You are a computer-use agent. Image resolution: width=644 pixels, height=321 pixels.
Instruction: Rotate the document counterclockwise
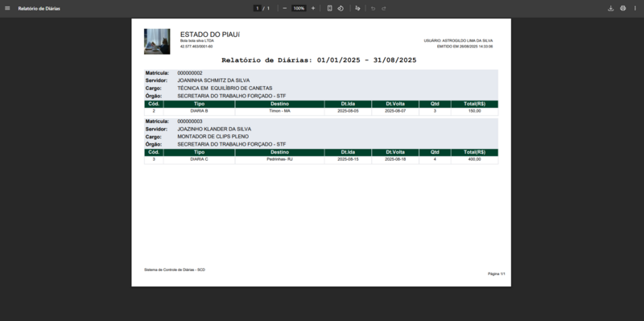341,8
